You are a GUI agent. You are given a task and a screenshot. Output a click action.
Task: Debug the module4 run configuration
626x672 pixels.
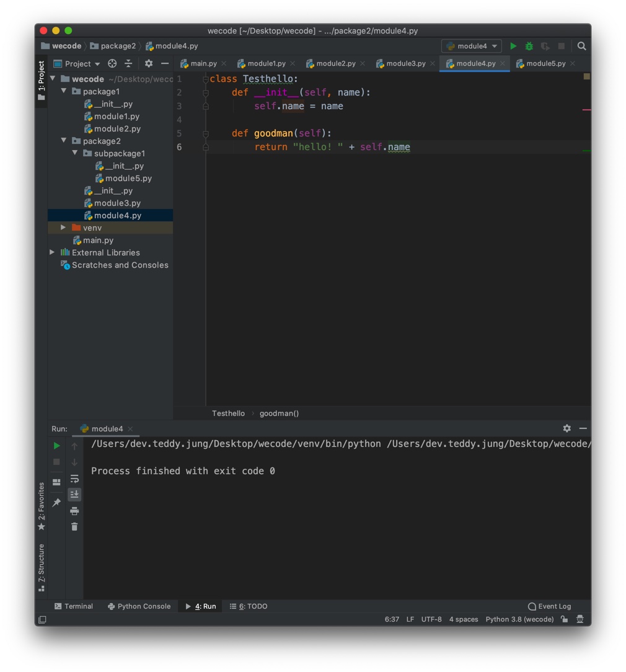pos(528,46)
